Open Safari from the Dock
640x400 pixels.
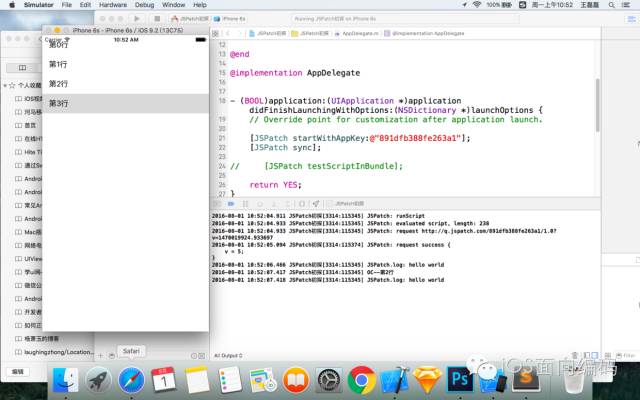(131, 380)
